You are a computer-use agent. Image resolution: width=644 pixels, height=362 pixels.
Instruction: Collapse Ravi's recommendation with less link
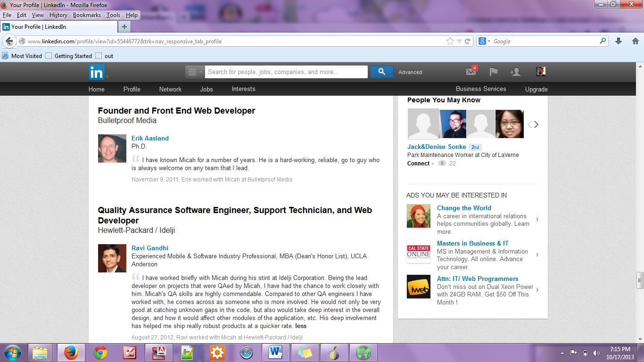click(x=301, y=326)
